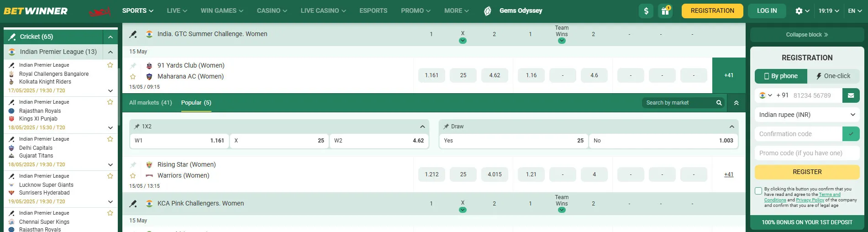Collapse markets with double chevron button

pos(736,103)
